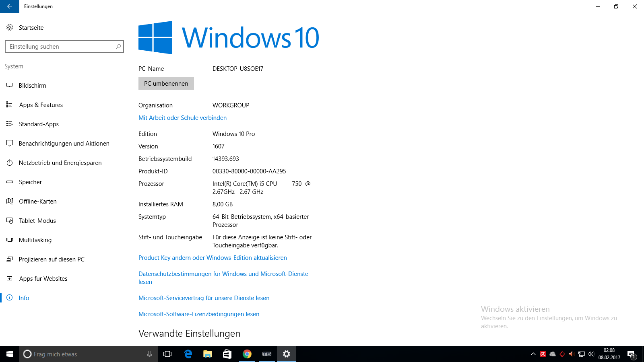Viewport: 644px width, 362px height.
Task: Click the Settings gear on the taskbar
Action: 287,354
